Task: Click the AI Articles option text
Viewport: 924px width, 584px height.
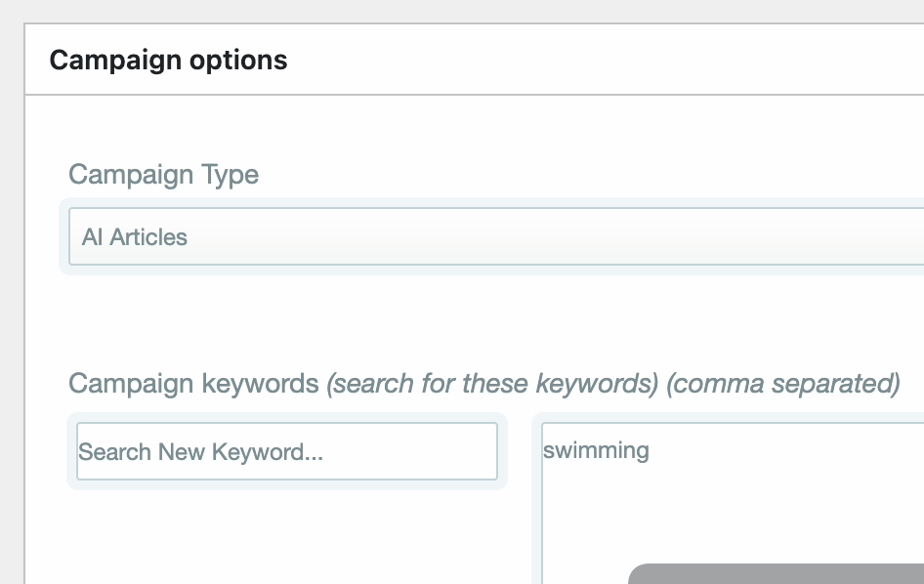Action: pos(135,236)
